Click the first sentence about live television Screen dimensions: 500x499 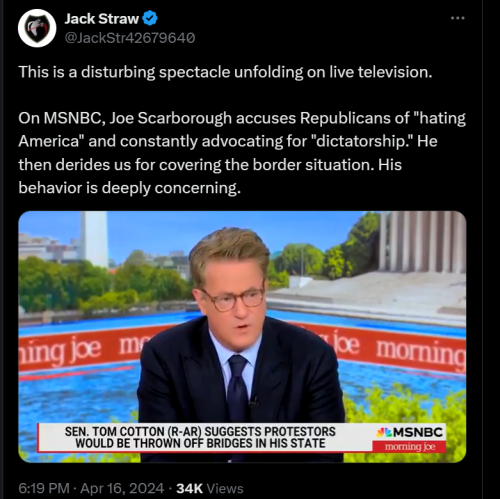coord(225,72)
